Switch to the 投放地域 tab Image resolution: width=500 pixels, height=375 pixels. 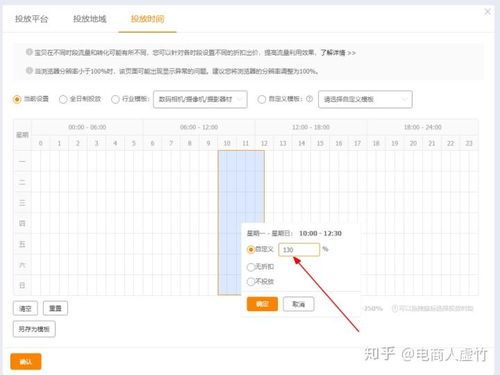coord(90,19)
